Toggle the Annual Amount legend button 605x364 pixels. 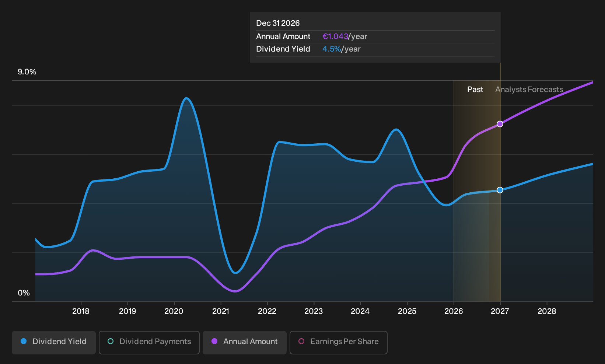point(245,343)
